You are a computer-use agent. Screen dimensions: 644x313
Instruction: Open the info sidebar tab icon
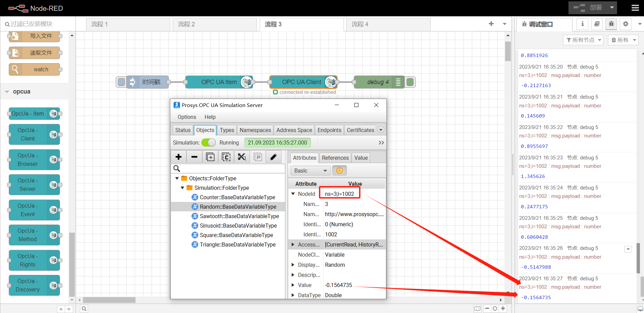(582, 24)
